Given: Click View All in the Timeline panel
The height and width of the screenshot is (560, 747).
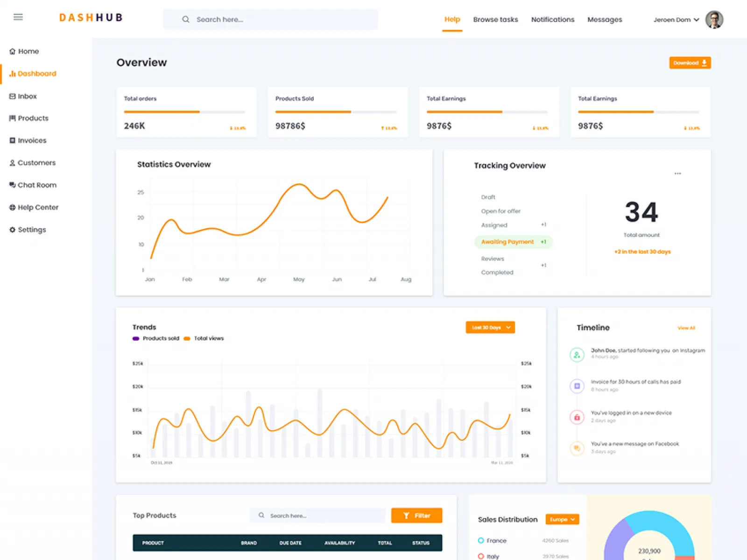Looking at the screenshot, I should [x=686, y=328].
